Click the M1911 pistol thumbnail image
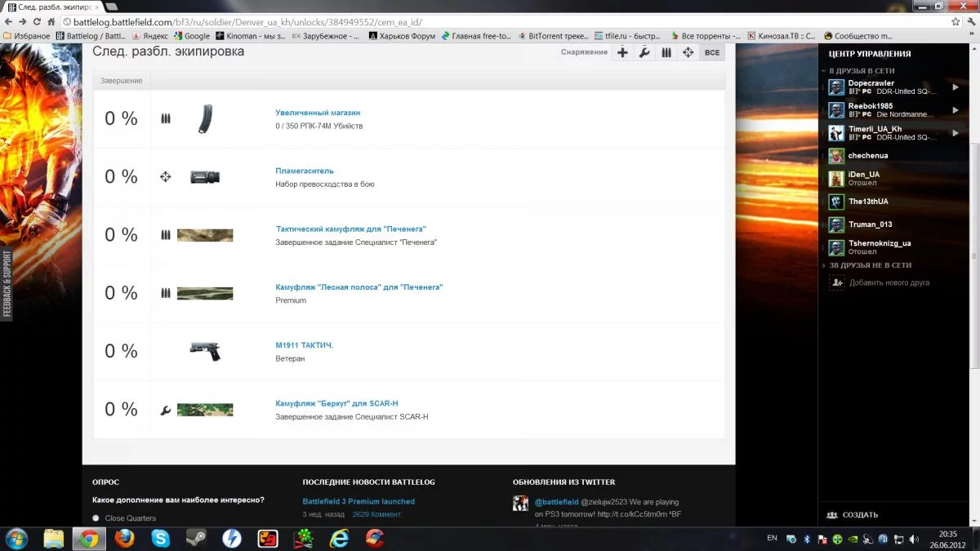 pos(205,351)
